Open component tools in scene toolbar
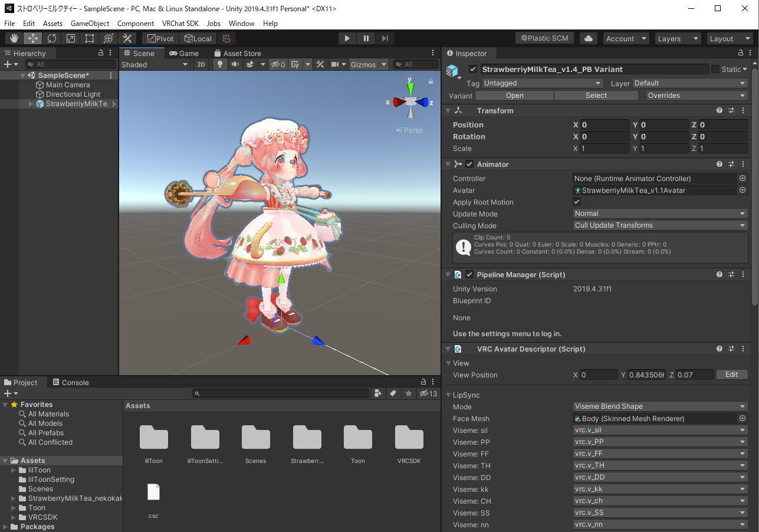The height and width of the screenshot is (532, 759). 320,64
